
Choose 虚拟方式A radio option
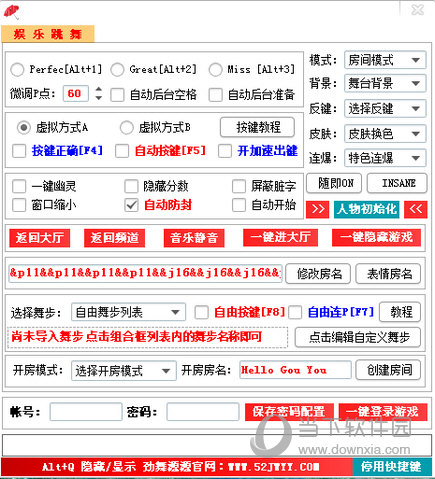[x=24, y=127]
